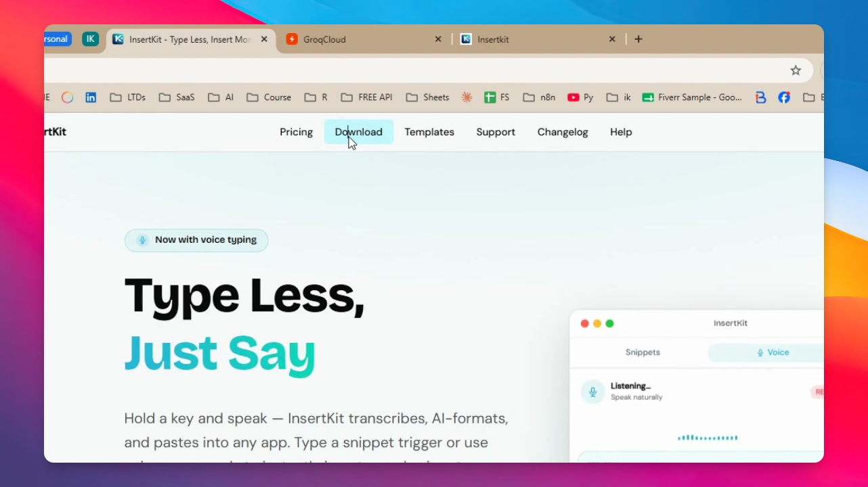This screenshot has width=868, height=487.
Task: Open a new browser tab
Action: [638, 39]
